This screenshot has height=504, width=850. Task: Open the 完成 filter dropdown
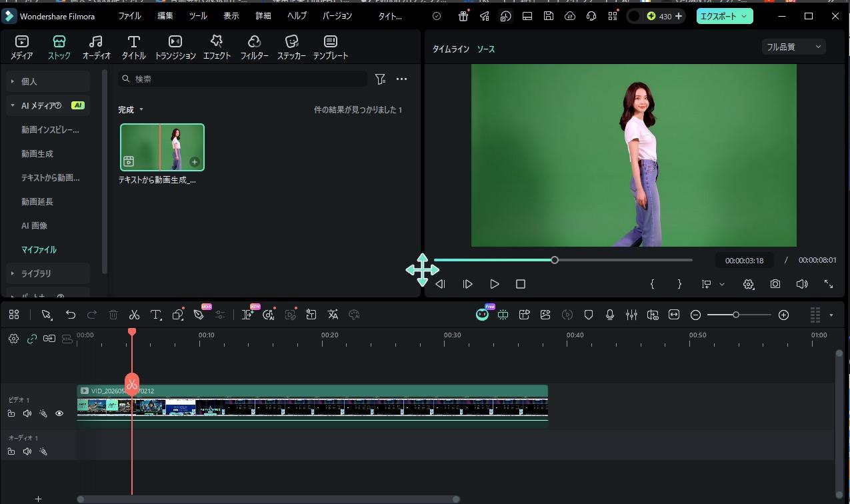(130, 109)
